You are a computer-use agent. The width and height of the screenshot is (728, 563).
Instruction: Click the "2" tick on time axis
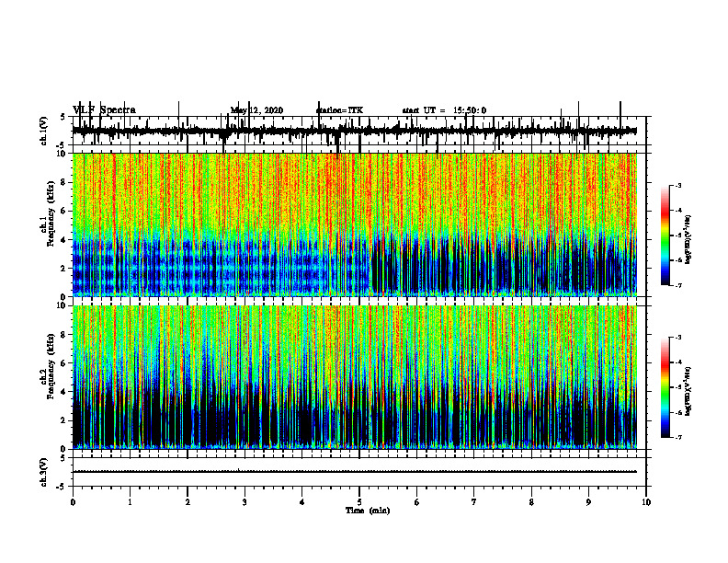coord(188,502)
